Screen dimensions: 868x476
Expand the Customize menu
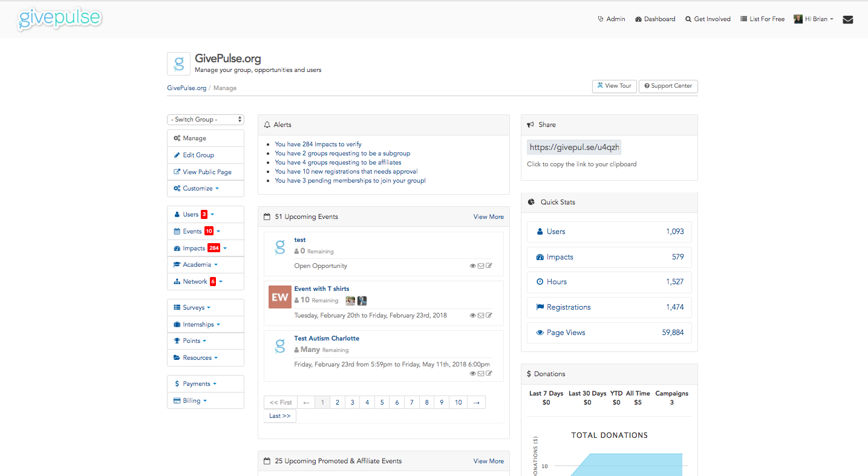coord(206,188)
